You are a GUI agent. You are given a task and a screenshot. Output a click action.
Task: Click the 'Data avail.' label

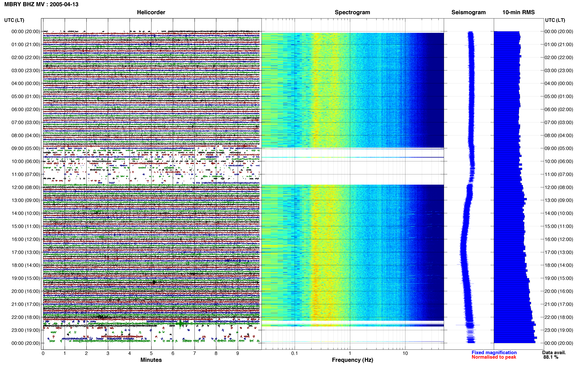(554, 352)
